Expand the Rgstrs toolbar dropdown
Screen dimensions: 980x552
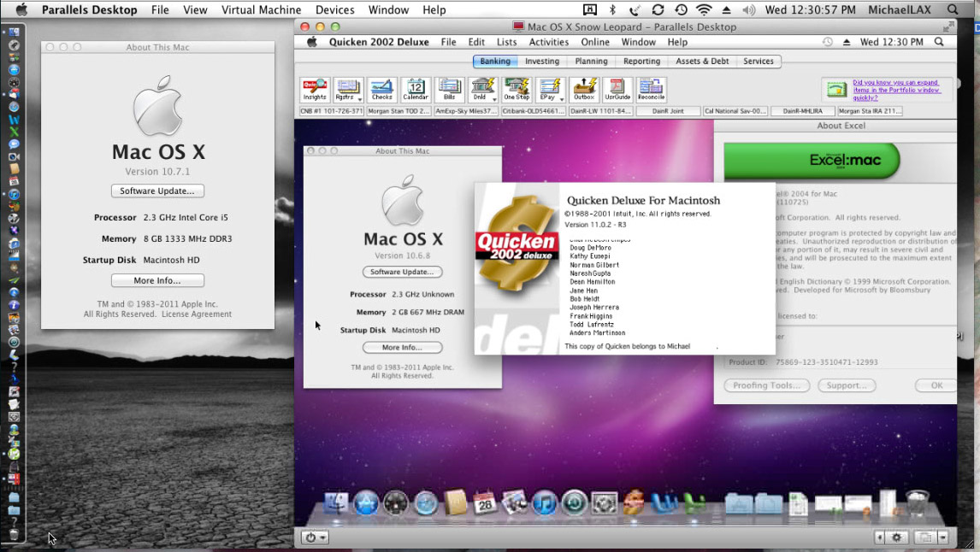(359, 99)
